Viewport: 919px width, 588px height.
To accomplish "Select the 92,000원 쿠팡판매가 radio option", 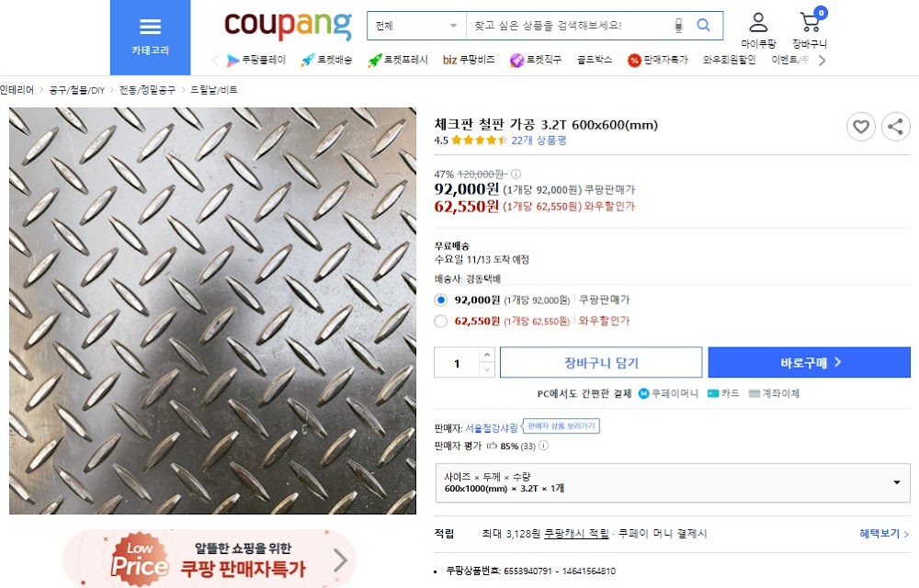I will point(441,300).
